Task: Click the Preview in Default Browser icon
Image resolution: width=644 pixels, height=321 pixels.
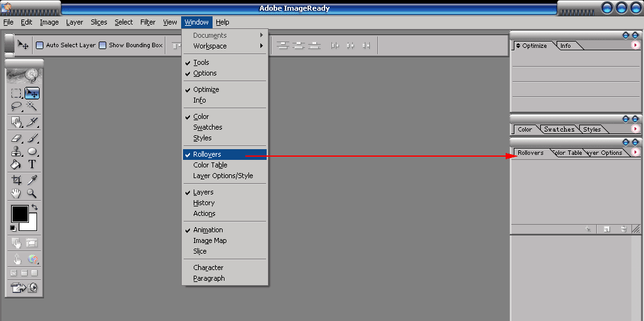Action: pyautogui.click(x=33, y=259)
